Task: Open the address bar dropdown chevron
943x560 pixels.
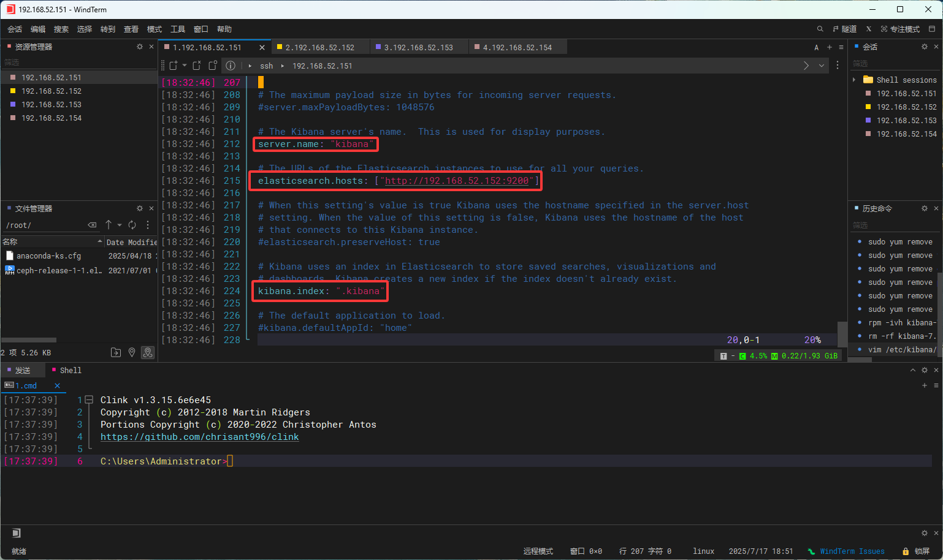Action: [x=822, y=66]
